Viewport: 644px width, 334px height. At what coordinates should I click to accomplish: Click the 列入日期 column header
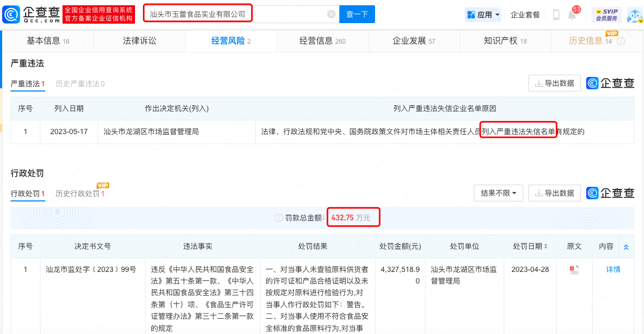tap(69, 108)
